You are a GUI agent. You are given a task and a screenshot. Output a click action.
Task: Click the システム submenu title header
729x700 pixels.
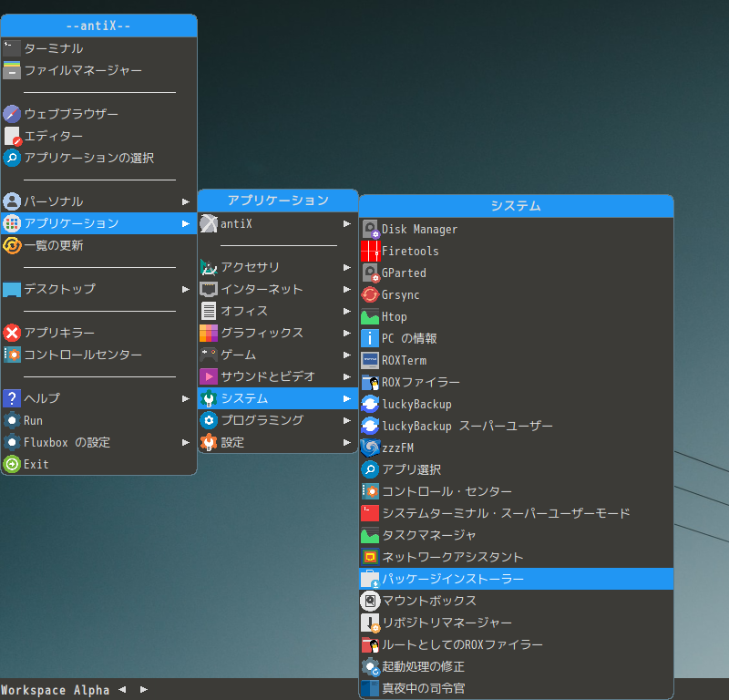(516, 206)
